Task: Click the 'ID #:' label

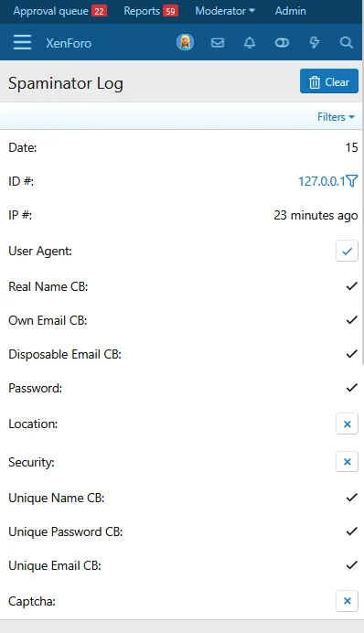Action: 21,181
